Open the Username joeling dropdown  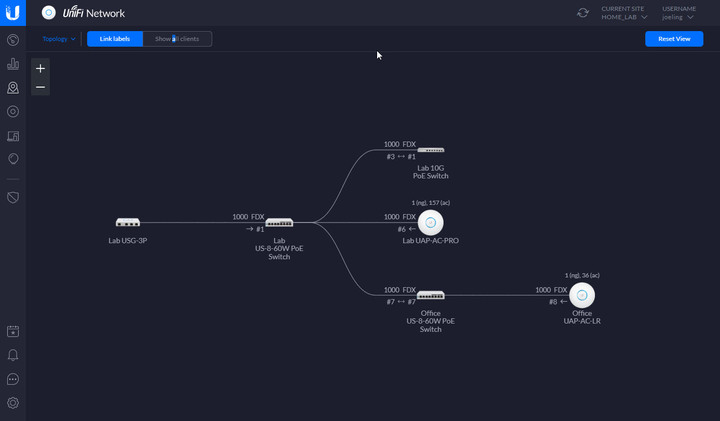click(679, 13)
